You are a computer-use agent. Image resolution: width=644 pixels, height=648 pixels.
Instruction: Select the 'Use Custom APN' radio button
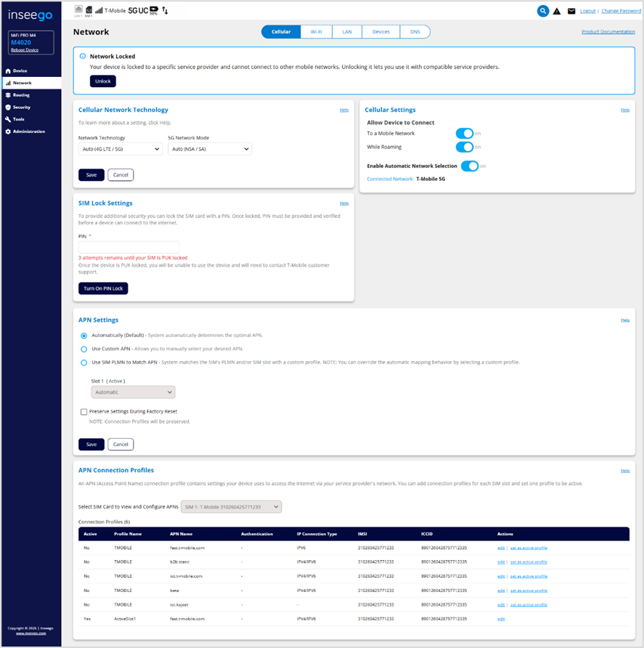[84, 349]
